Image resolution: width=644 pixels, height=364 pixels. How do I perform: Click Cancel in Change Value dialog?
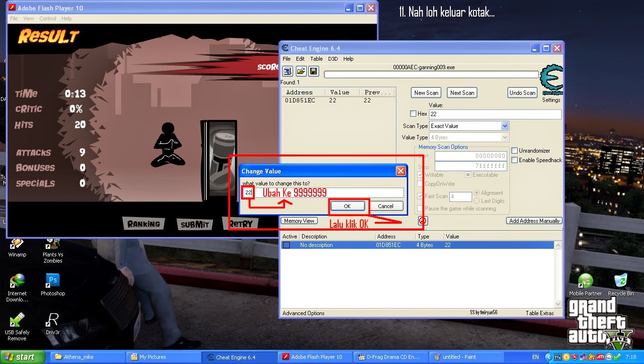tap(385, 206)
